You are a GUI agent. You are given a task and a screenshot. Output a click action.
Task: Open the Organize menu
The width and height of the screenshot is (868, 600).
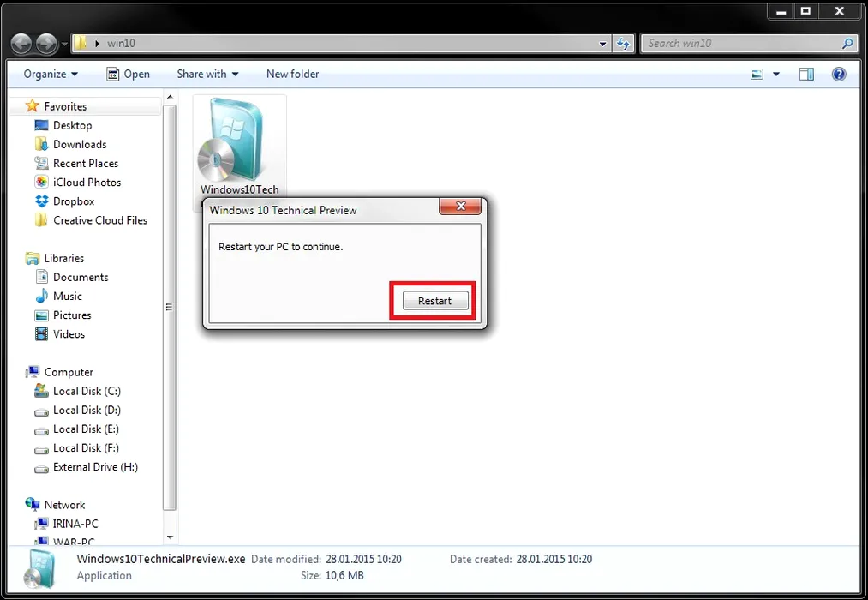tap(51, 75)
